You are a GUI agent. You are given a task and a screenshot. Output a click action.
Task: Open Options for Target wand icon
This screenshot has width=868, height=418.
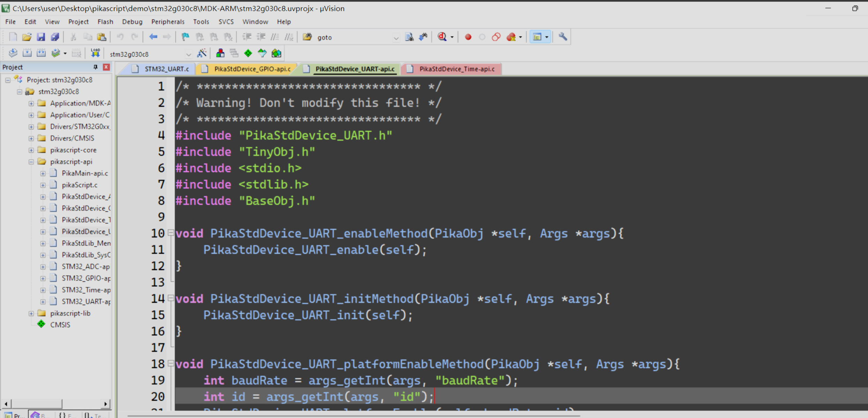(202, 53)
